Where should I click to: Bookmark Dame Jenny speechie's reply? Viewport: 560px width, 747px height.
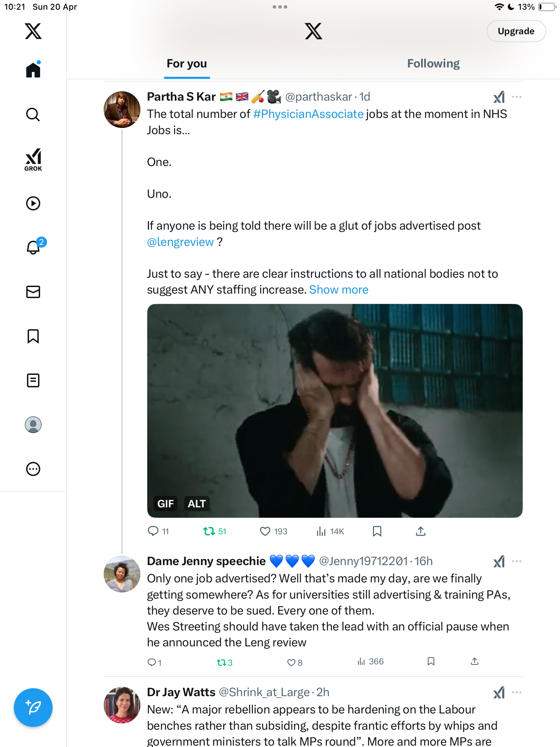coord(431,662)
